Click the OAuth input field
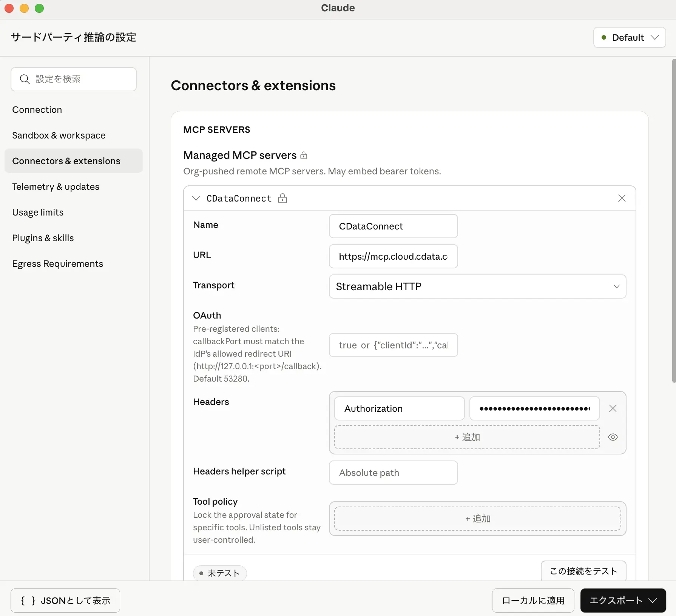This screenshot has width=676, height=616. click(x=394, y=345)
